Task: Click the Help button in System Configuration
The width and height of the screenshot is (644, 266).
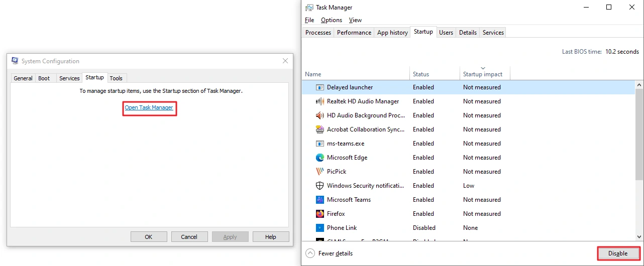Action: pos(271,237)
